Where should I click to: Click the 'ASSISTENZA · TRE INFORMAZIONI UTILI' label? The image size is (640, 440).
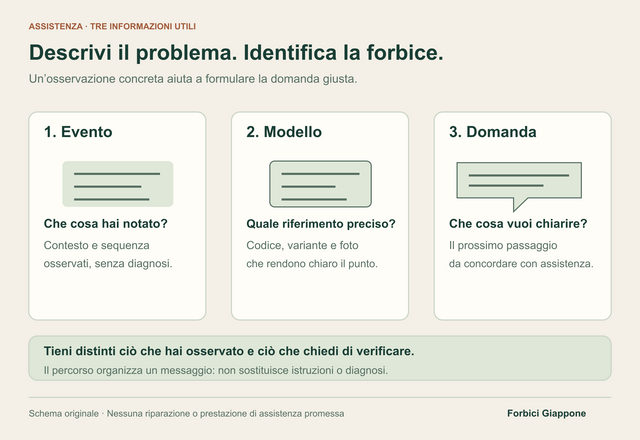click(x=112, y=27)
